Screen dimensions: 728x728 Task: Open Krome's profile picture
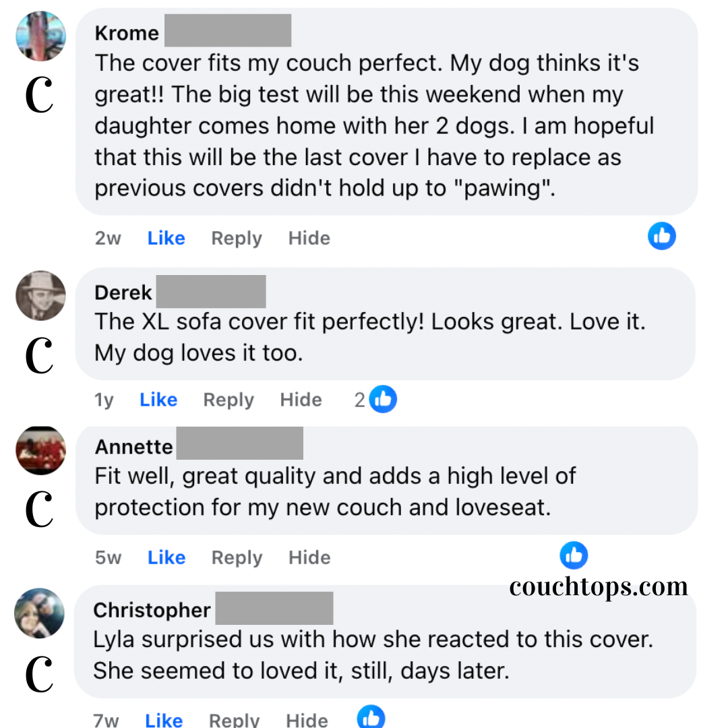40,36
